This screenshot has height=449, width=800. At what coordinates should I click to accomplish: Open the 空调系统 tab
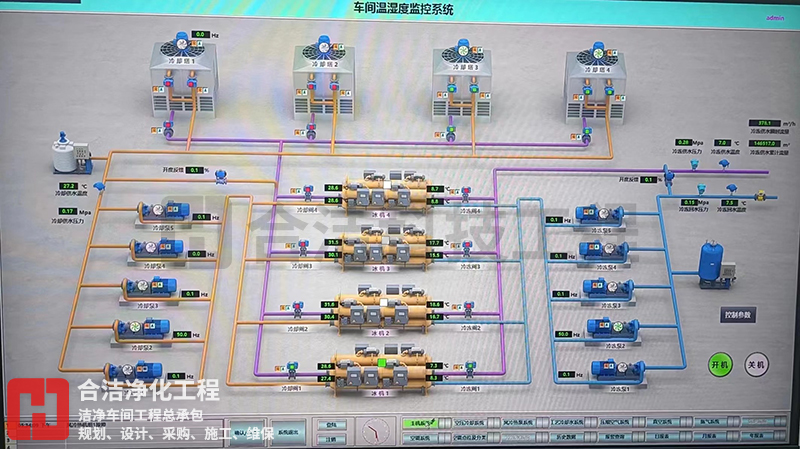coord(418,437)
